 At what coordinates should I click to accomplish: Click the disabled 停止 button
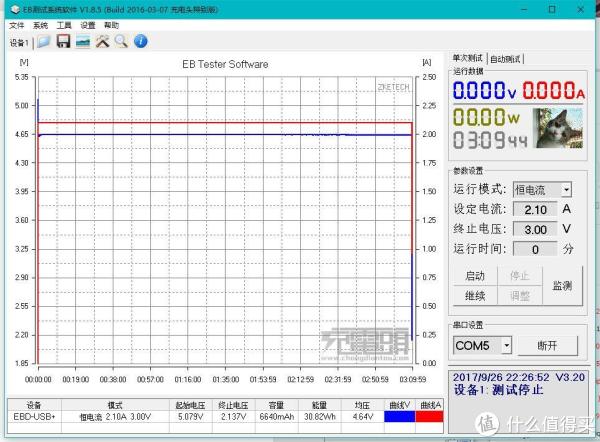click(x=519, y=276)
